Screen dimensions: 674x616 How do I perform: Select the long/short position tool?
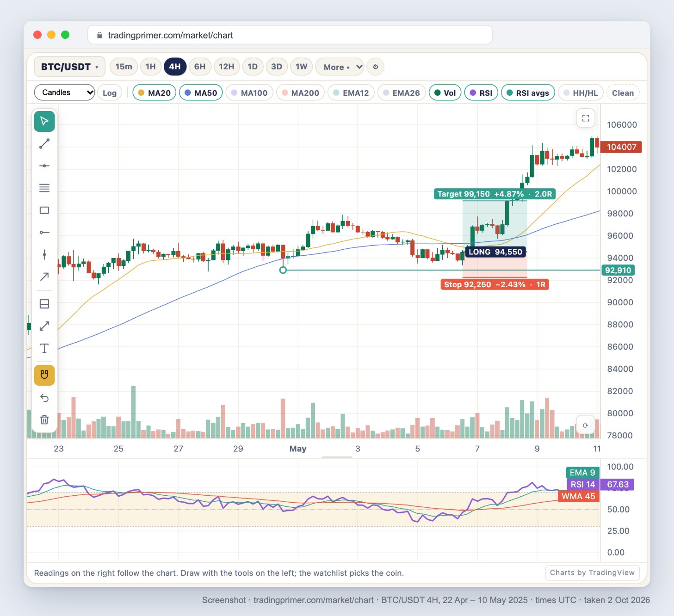(x=44, y=304)
